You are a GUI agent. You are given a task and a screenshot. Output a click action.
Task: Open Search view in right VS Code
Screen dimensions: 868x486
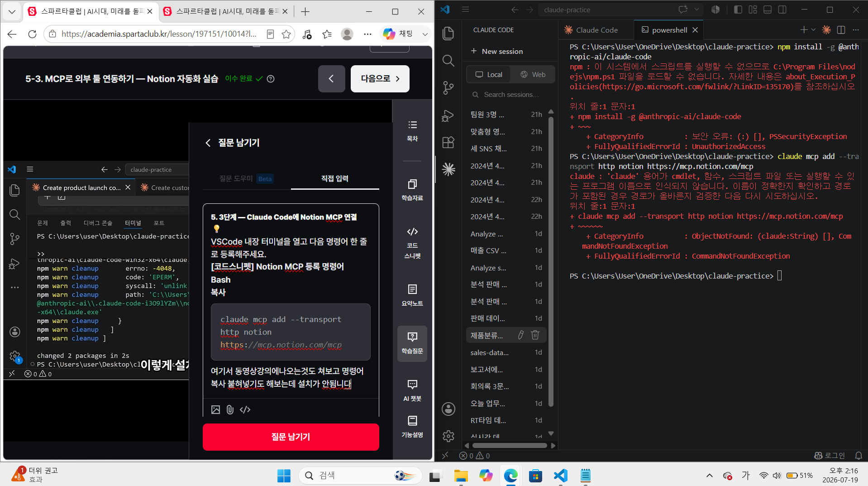448,61
